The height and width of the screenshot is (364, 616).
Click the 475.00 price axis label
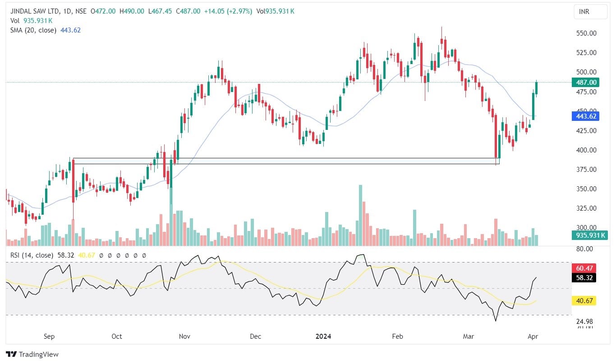(587, 92)
